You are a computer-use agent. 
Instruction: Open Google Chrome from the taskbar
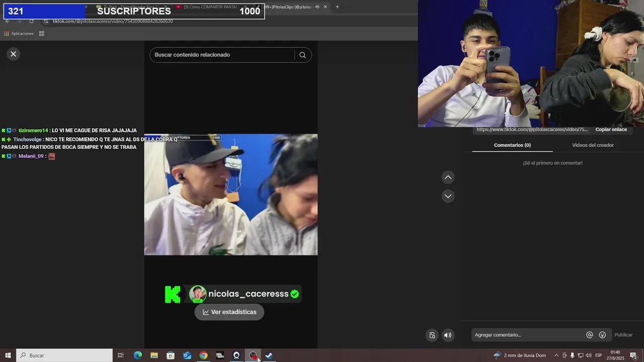point(203,355)
